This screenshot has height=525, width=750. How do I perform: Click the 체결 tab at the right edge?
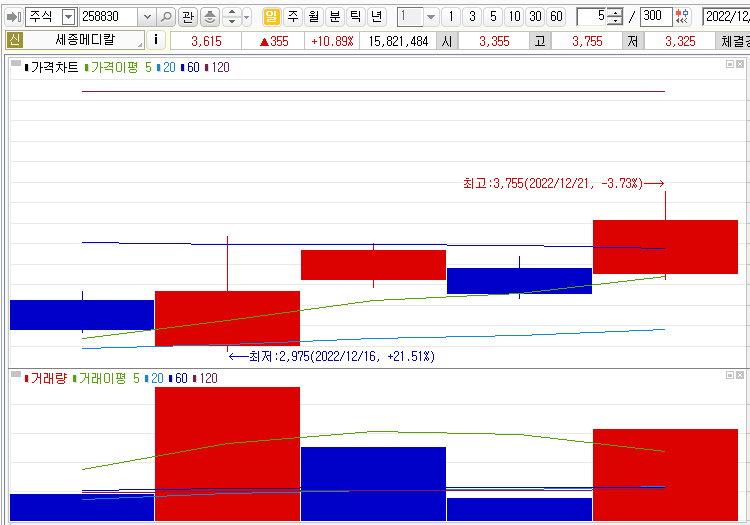[733, 42]
